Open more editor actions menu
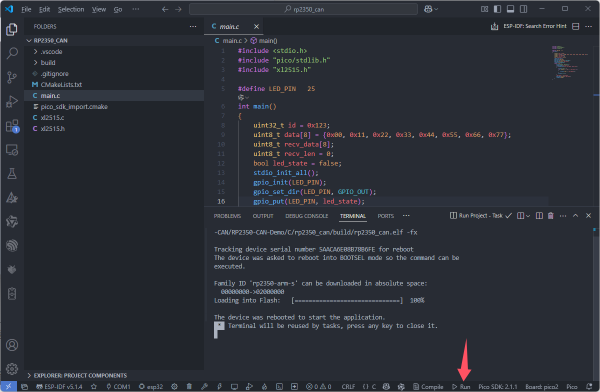This screenshot has height=392, width=600. pyautogui.click(x=589, y=26)
